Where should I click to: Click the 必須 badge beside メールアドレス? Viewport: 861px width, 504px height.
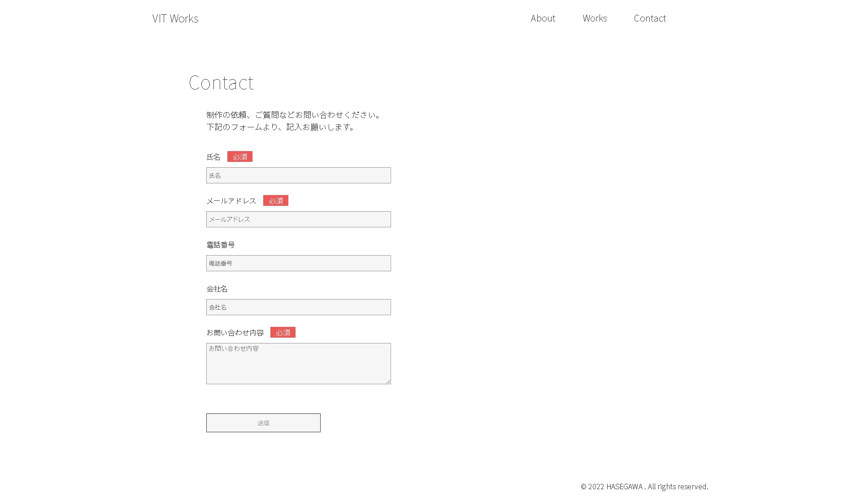(276, 200)
